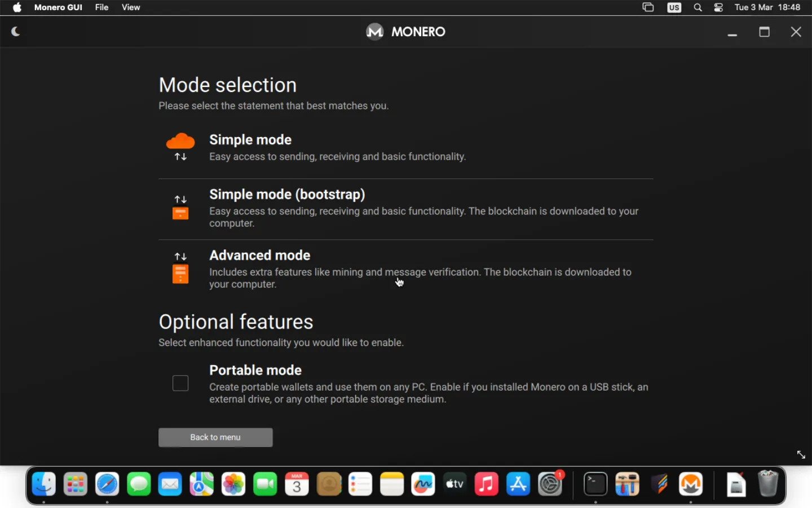This screenshot has height=508, width=812.
Task: Enable the Portable mode checkbox
Action: click(x=180, y=383)
